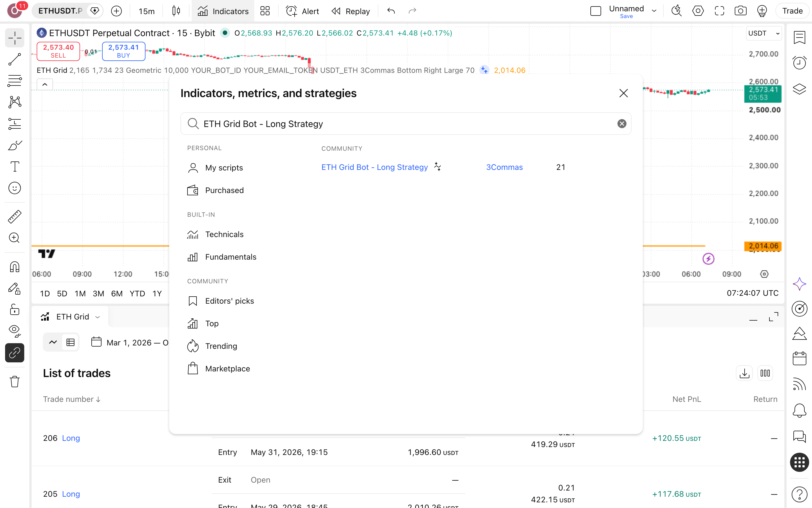
Task: Toggle lock all drawing tools
Action: click(x=14, y=309)
